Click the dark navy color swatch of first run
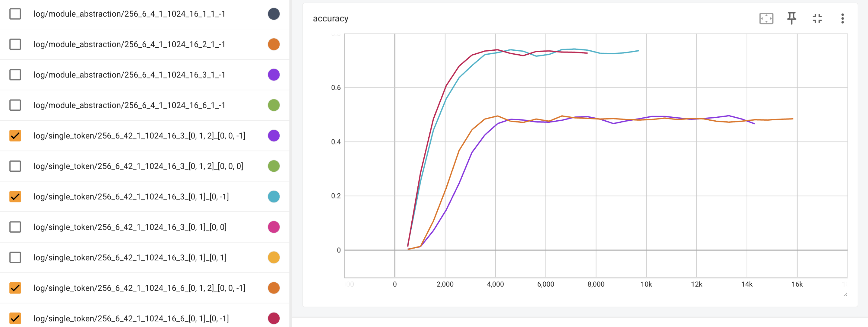Screen dimensions: 868x327 274,14
